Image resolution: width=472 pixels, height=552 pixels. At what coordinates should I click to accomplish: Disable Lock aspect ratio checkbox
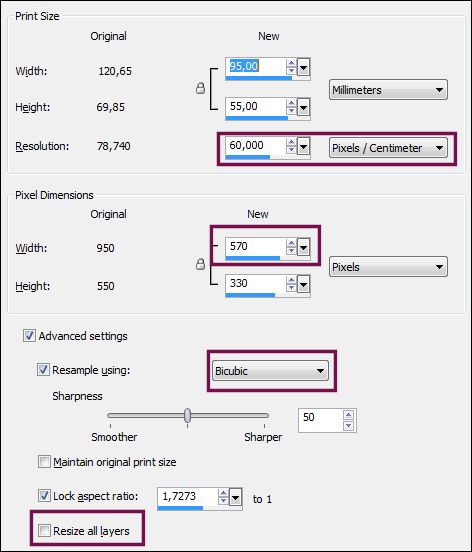tap(44, 496)
